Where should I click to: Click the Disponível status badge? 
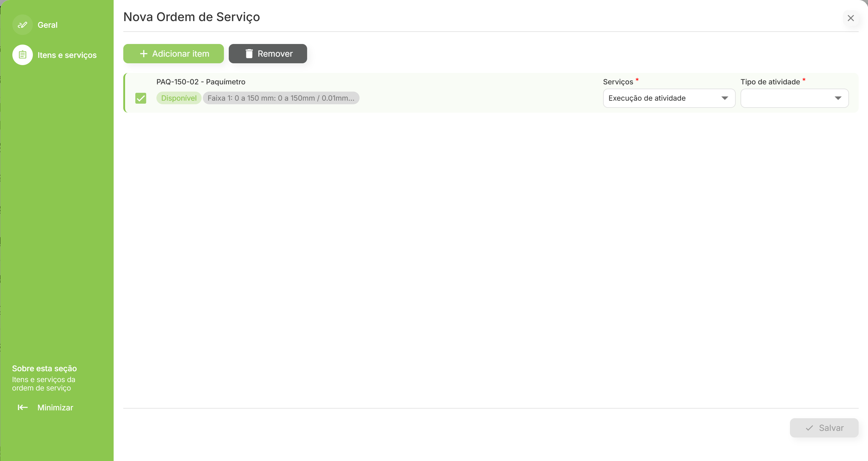(x=179, y=98)
